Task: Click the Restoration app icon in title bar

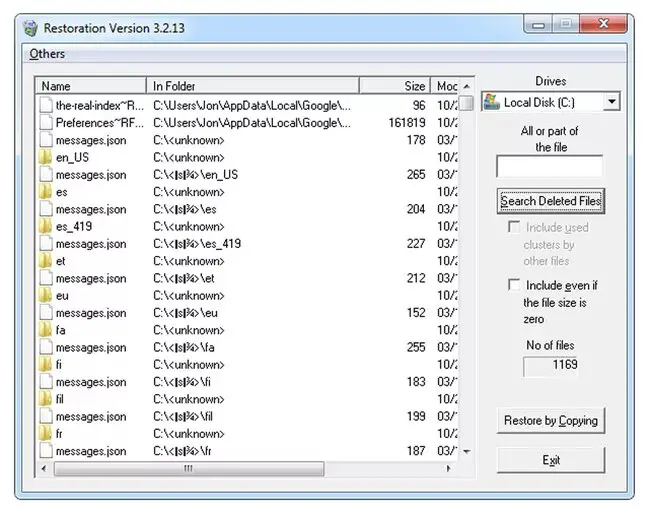Action: 30,28
